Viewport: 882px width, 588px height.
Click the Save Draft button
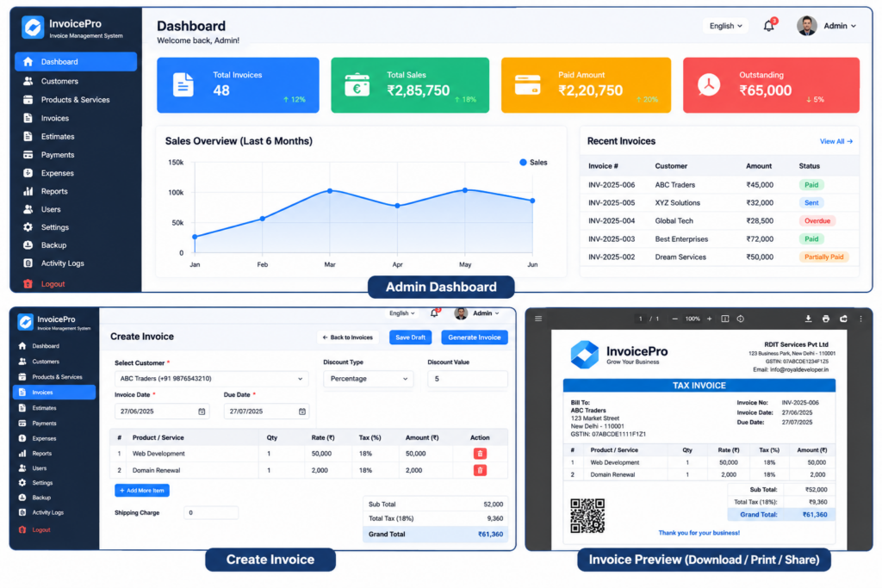[x=411, y=337]
